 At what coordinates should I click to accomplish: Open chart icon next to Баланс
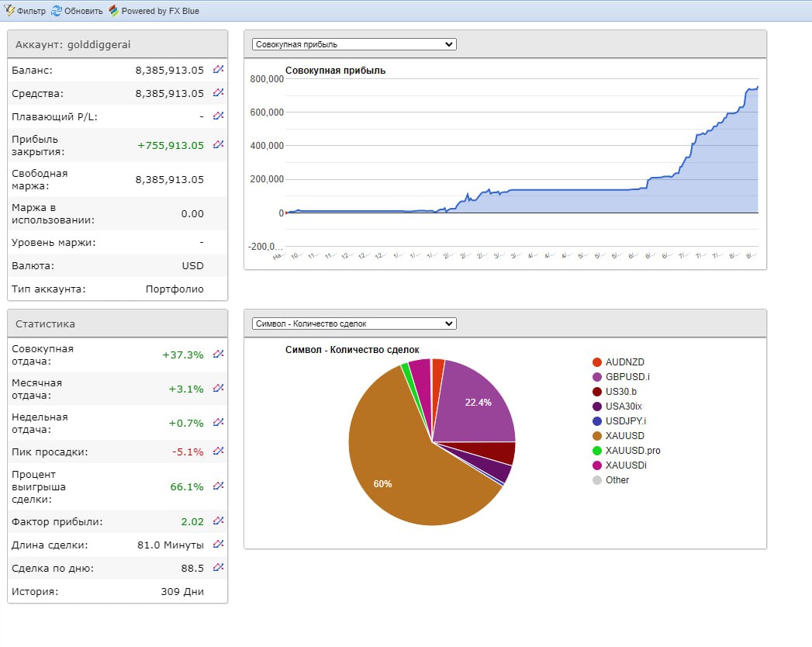[x=218, y=69]
